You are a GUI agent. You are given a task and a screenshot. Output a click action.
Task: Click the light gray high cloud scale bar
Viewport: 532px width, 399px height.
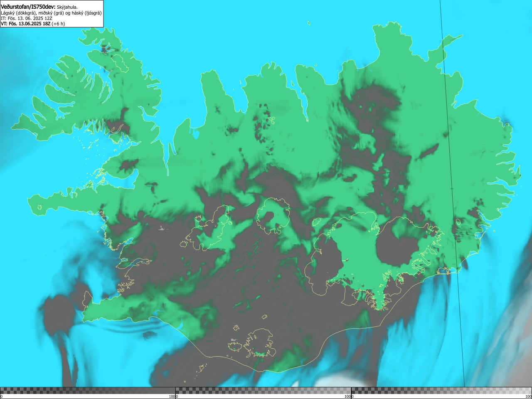pyautogui.click(x=441, y=391)
